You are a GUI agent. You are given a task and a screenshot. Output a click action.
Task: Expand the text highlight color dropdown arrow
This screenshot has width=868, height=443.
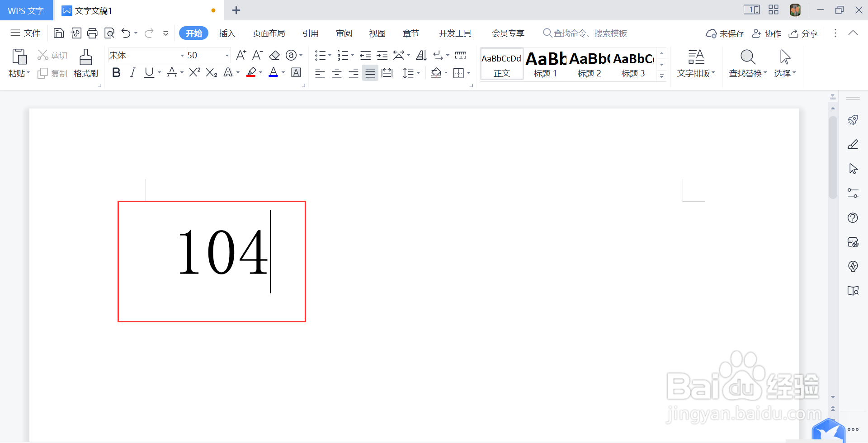point(261,72)
